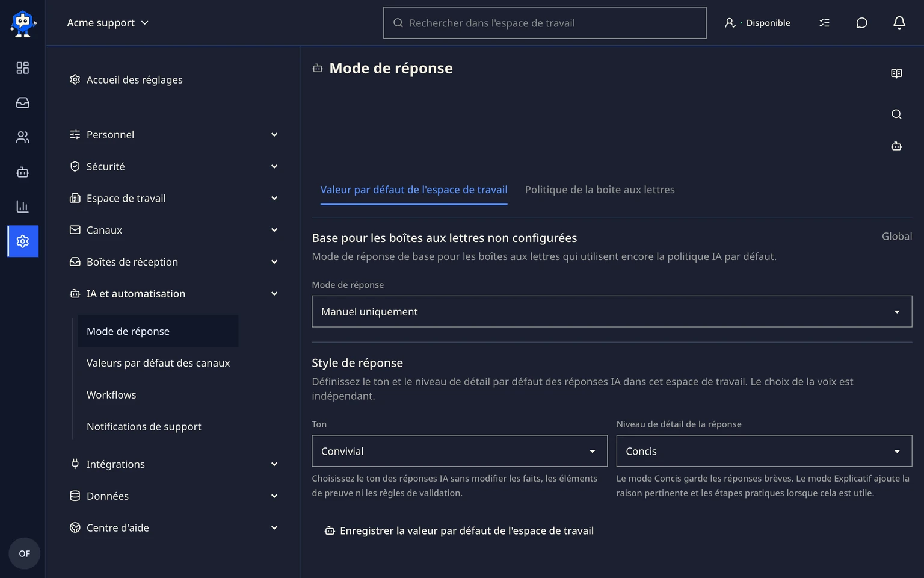The width and height of the screenshot is (924, 578).
Task: Expand the Canaux section
Action: pos(174,230)
